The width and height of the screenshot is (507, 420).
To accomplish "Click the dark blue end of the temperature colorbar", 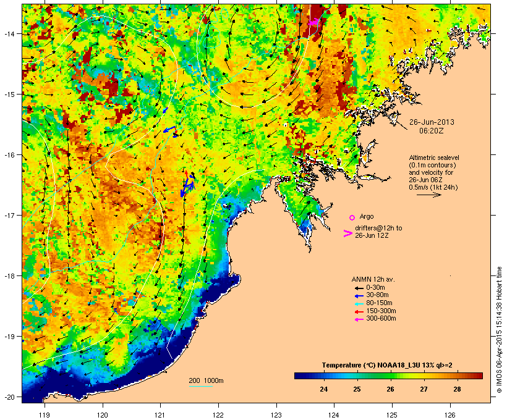I will pos(299,376).
